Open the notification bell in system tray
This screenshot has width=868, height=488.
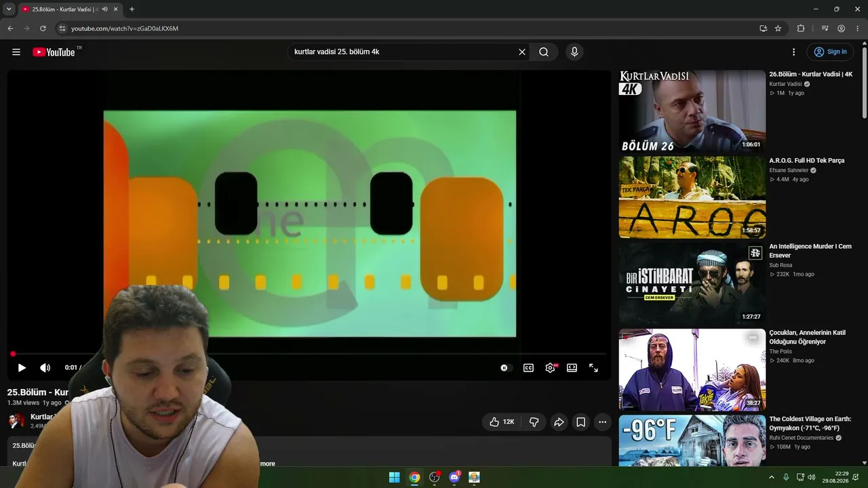[856, 477]
